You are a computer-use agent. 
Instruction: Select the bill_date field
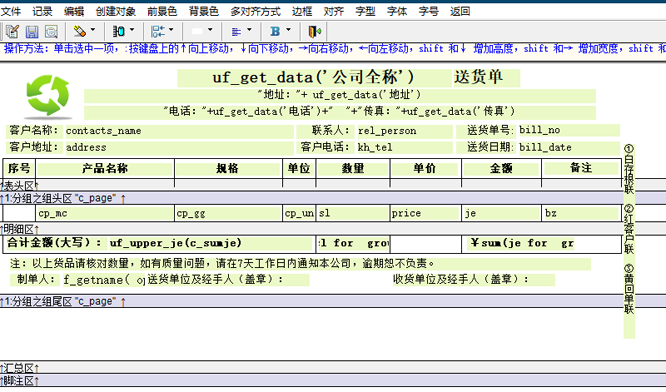tap(569, 147)
